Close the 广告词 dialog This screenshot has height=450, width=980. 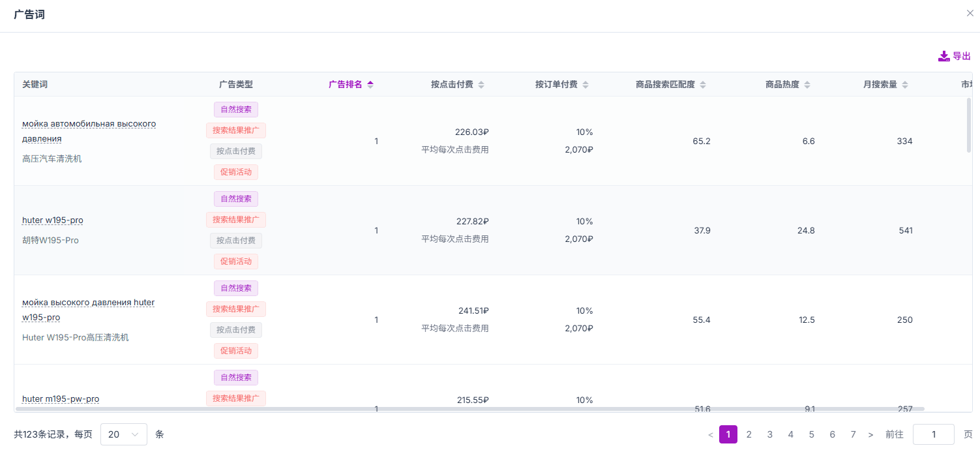[970, 13]
